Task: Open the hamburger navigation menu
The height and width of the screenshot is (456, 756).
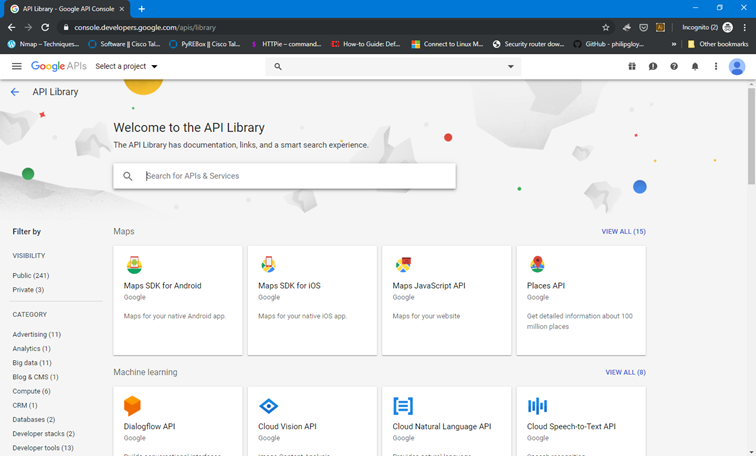Action: 17,67
